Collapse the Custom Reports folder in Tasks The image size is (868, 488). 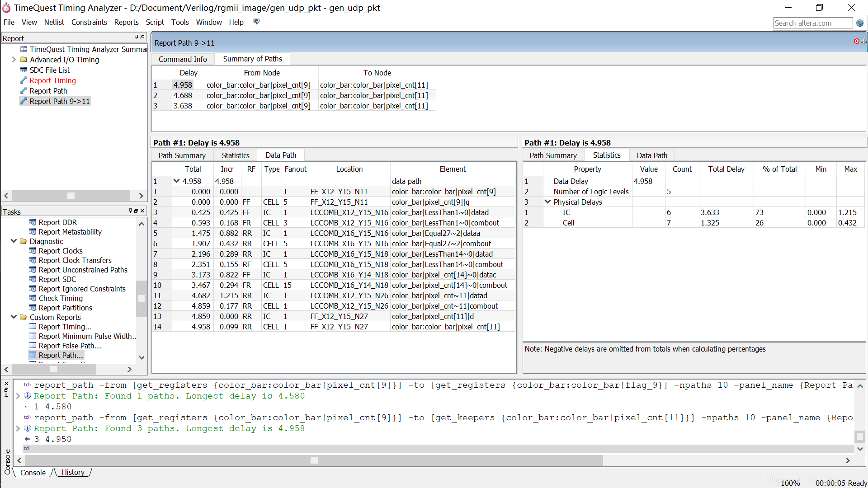point(14,317)
